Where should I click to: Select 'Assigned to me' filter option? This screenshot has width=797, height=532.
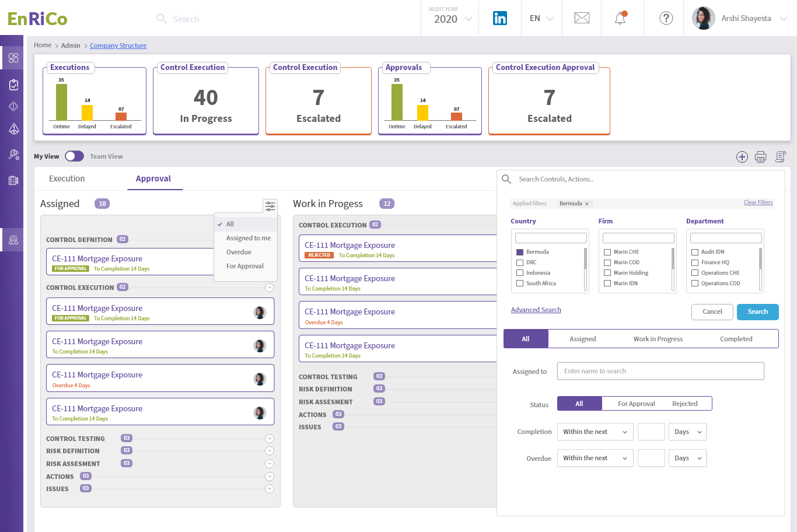tap(249, 238)
